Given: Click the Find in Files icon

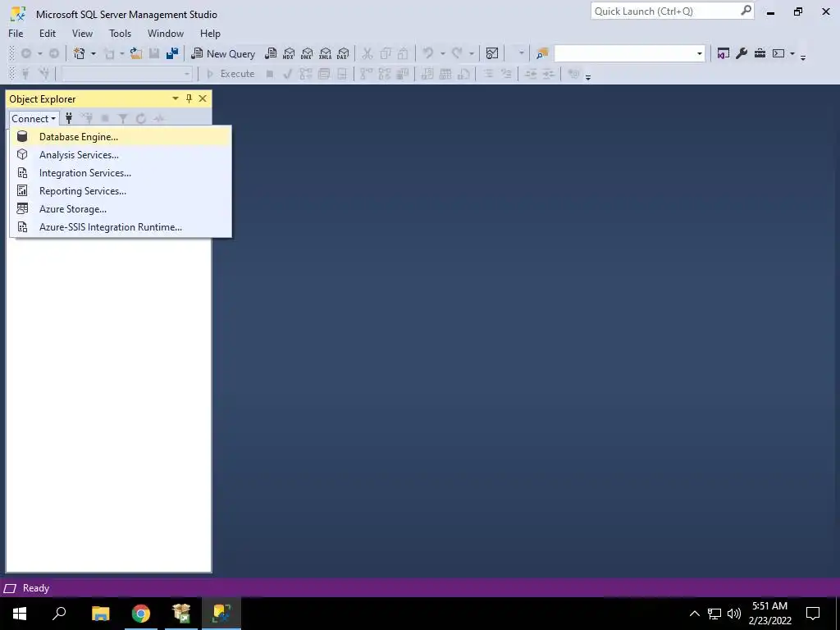Looking at the screenshot, I should pos(542,53).
